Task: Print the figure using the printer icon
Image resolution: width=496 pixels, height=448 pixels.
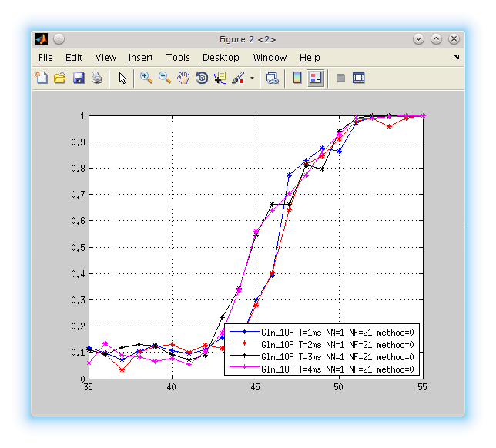Action: click(97, 78)
